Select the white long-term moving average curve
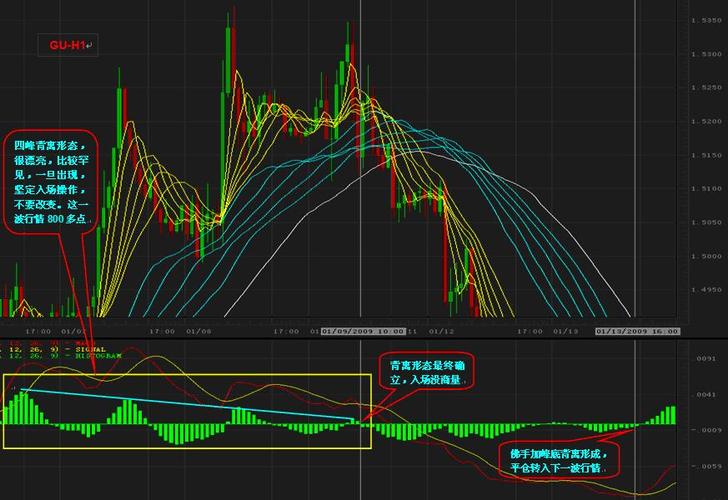 [x=560, y=202]
